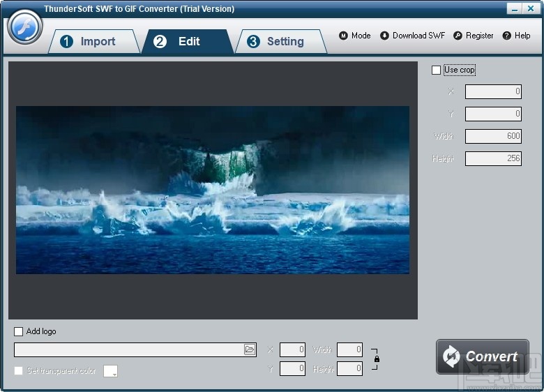The height and width of the screenshot is (392, 544).
Task: Open the Import tab
Action: (93, 42)
